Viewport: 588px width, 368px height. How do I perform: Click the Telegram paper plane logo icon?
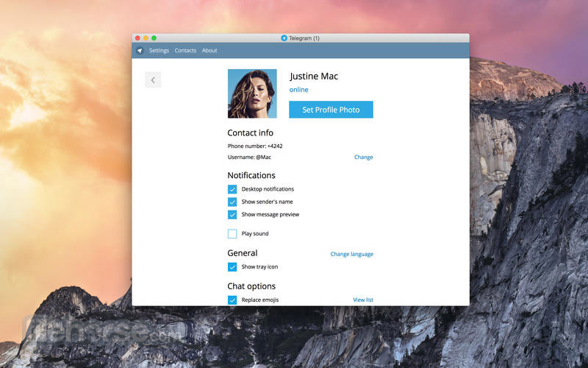tap(140, 50)
